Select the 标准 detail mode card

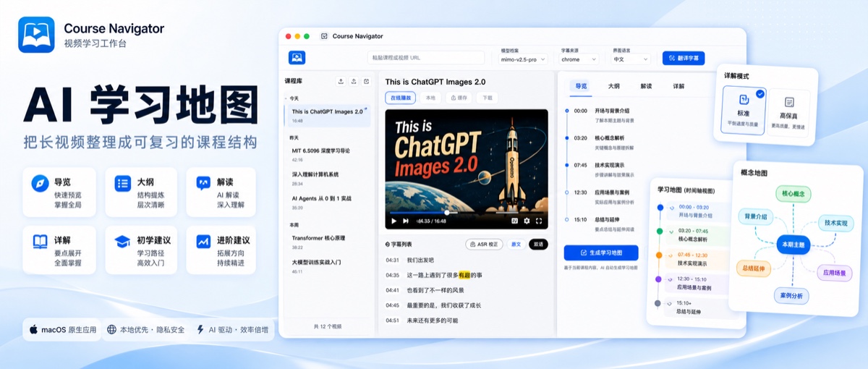744,111
